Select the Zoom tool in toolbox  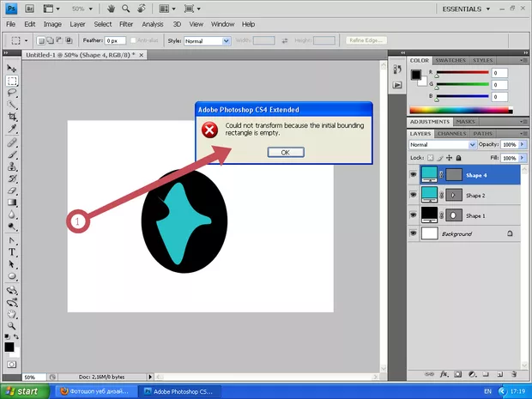point(12,326)
